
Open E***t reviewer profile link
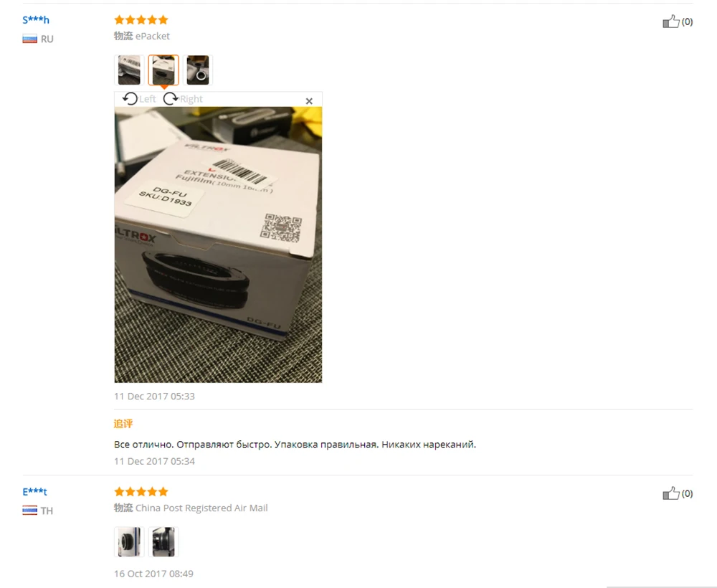34,491
